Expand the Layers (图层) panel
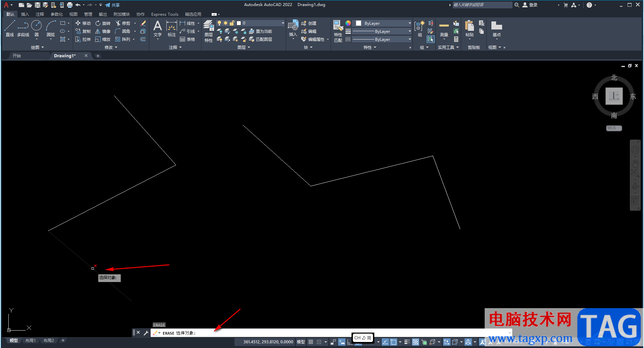The height and width of the screenshot is (348, 644). coord(244,48)
